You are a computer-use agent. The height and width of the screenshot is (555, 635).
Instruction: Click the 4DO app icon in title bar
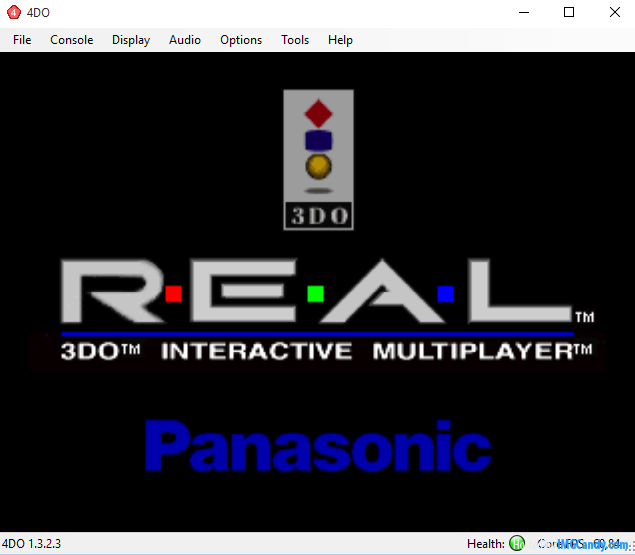(14, 13)
